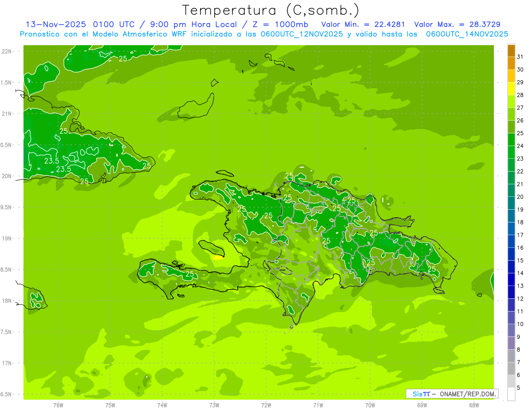Pick the purple legend swatch between 8 and 9
Viewport: 532px width, 411px height.
coord(511,343)
